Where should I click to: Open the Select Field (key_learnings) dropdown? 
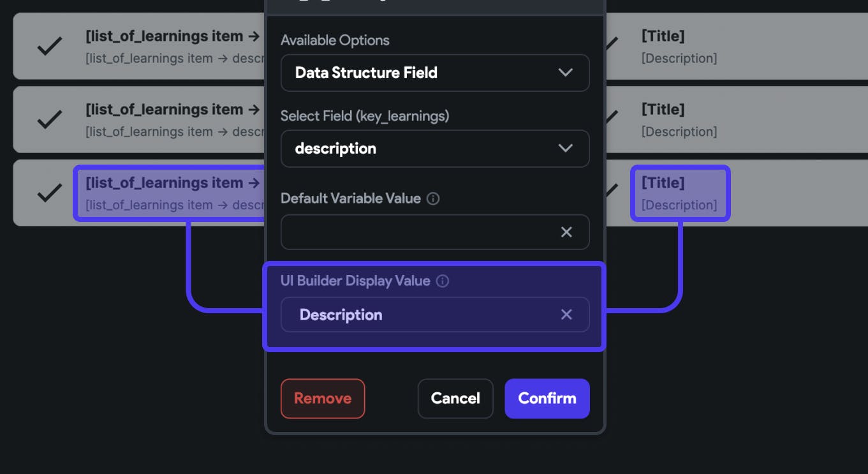435,149
